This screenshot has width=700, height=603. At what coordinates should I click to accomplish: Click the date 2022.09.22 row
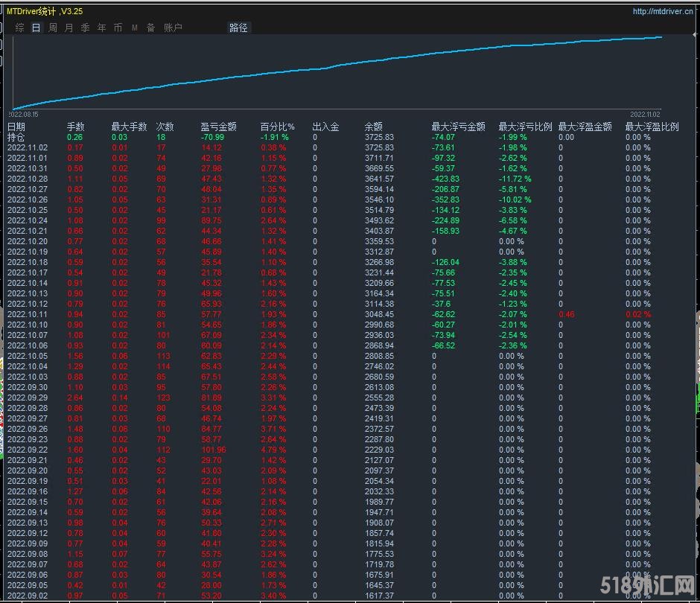click(x=28, y=450)
